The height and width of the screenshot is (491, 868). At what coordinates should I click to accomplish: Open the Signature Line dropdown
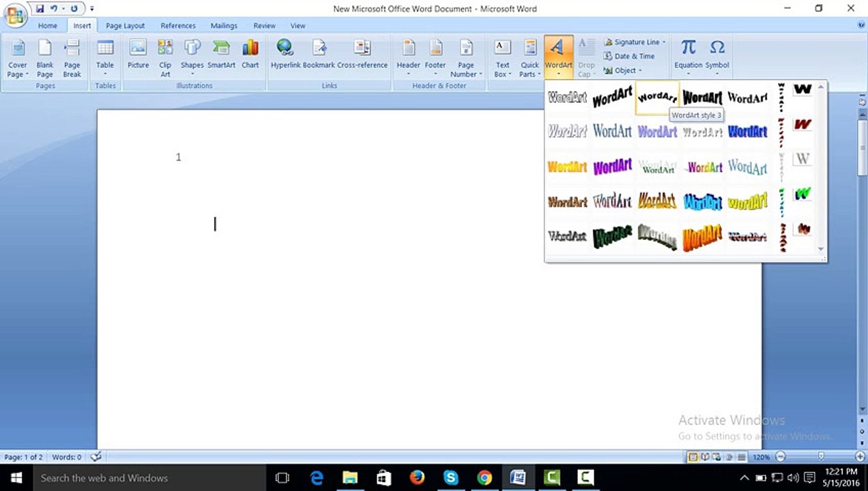coord(635,42)
